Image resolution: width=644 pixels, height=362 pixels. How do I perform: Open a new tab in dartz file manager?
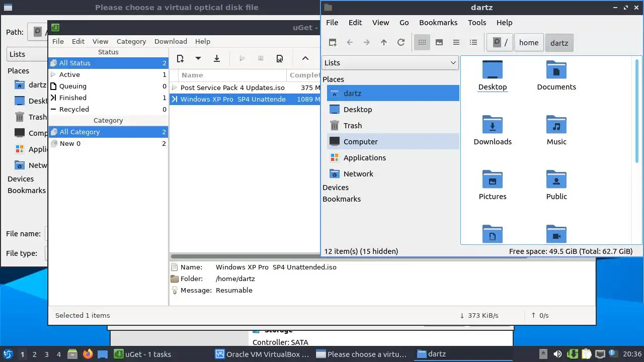[333, 43]
